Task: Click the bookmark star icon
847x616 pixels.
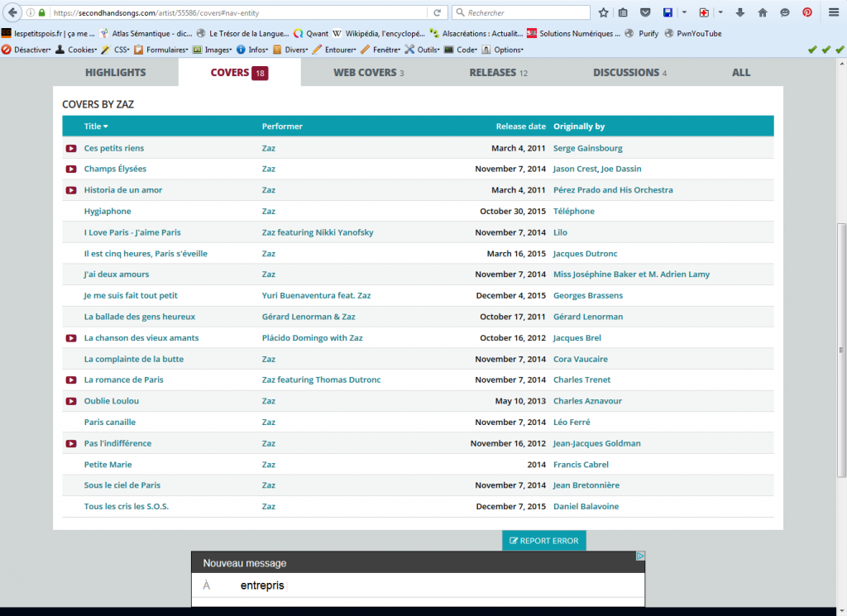Action: pos(604,12)
